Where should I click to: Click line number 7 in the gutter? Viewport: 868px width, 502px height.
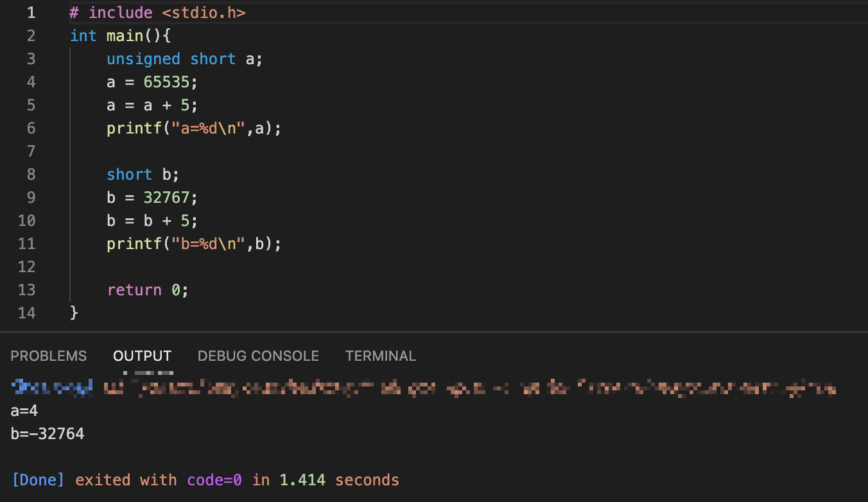tap(31, 151)
